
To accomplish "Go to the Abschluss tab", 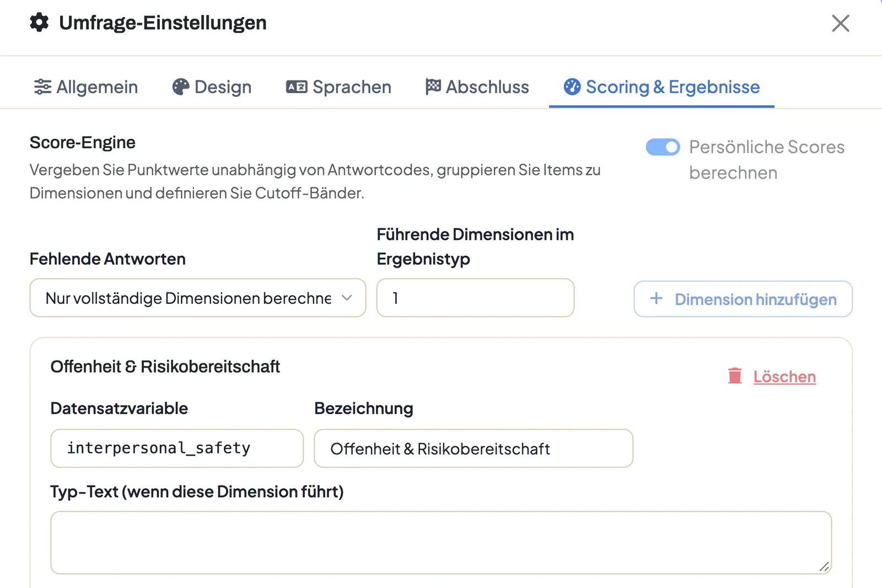I will point(477,87).
